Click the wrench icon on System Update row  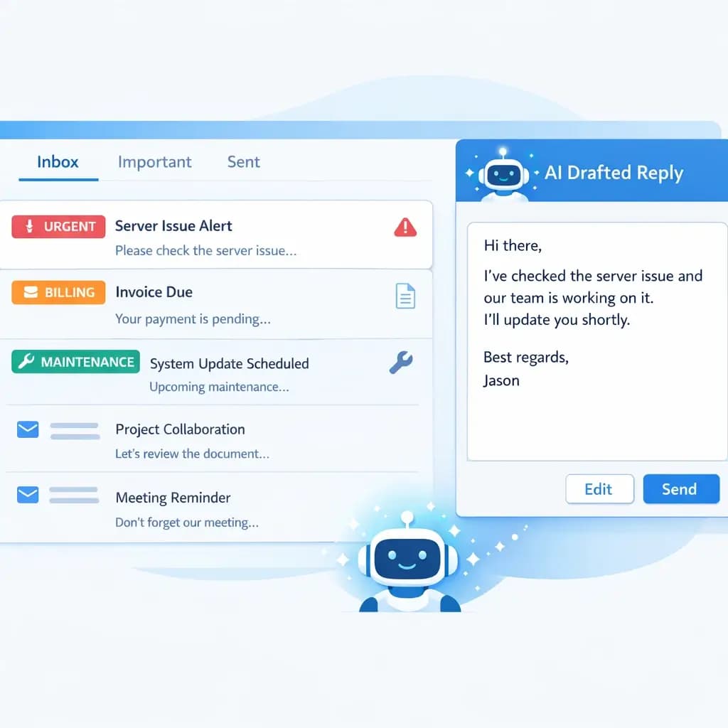(401, 363)
